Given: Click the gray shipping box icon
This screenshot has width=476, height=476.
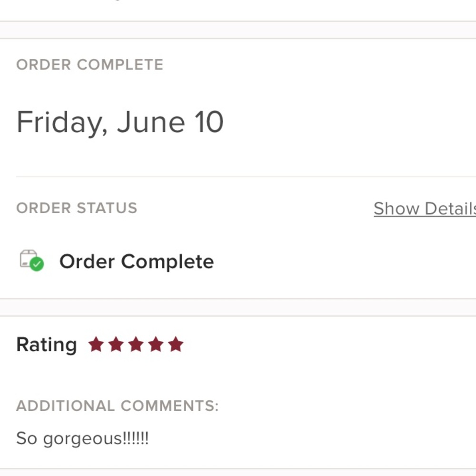Looking at the screenshot, I should pos(28,258).
